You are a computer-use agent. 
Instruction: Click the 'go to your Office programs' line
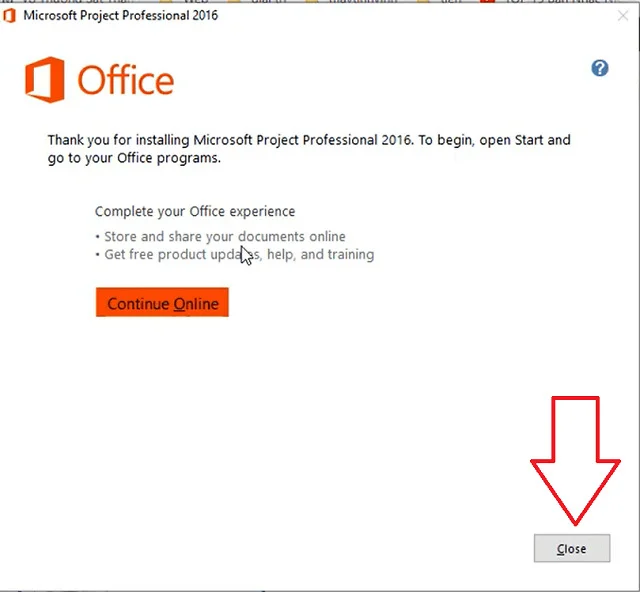tap(134, 158)
